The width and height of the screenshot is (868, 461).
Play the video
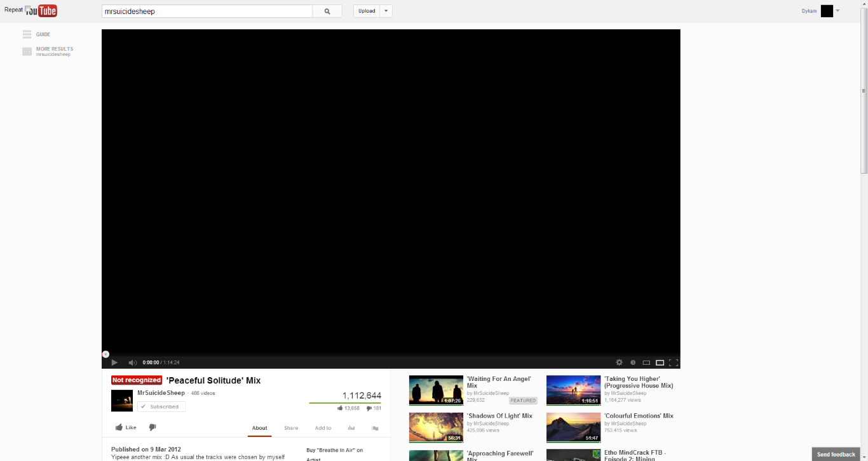click(114, 362)
